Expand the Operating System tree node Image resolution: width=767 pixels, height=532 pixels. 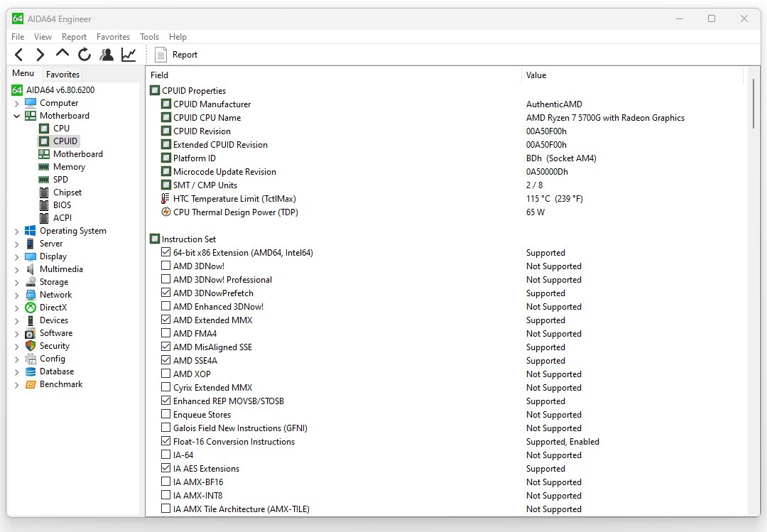point(16,231)
